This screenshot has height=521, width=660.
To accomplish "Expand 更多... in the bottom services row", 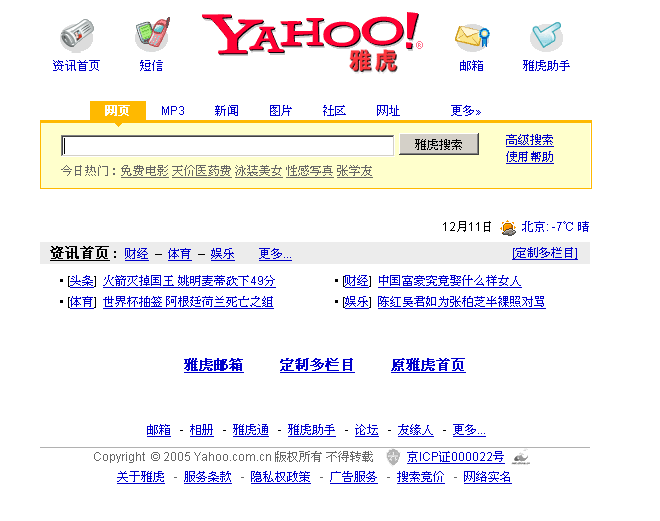I will pyautogui.click(x=469, y=430).
